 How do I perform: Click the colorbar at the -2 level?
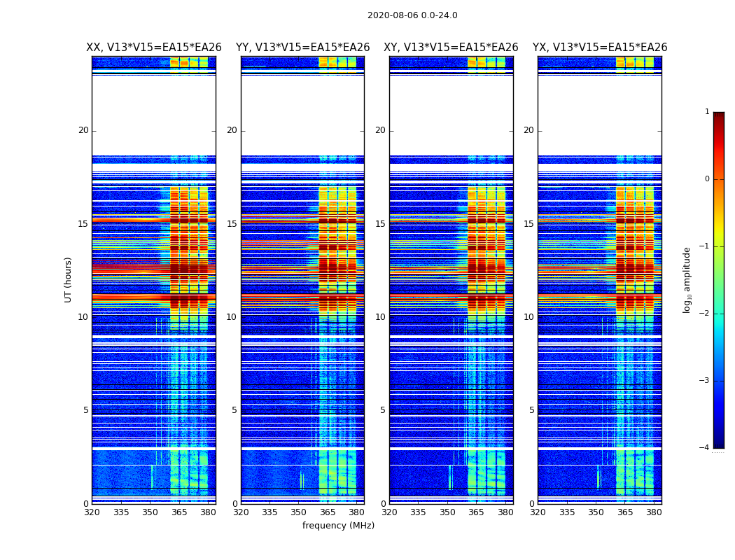pyautogui.click(x=719, y=314)
